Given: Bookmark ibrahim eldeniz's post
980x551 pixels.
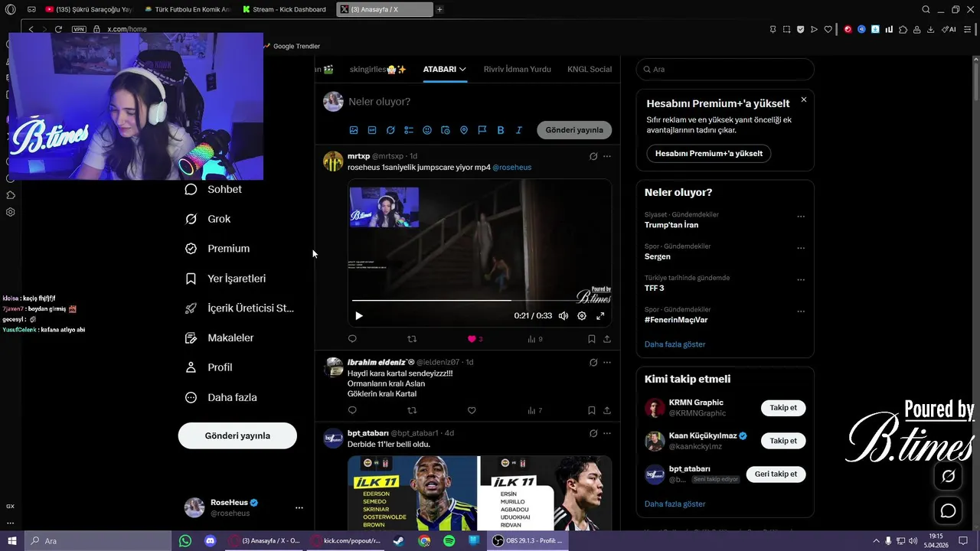Looking at the screenshot, I should (592, 410).
